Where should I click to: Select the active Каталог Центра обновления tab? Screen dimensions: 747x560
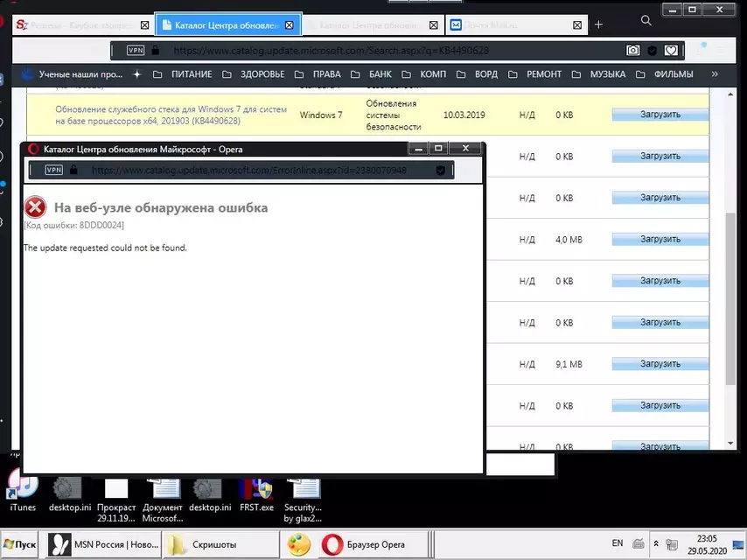(228, 24)
